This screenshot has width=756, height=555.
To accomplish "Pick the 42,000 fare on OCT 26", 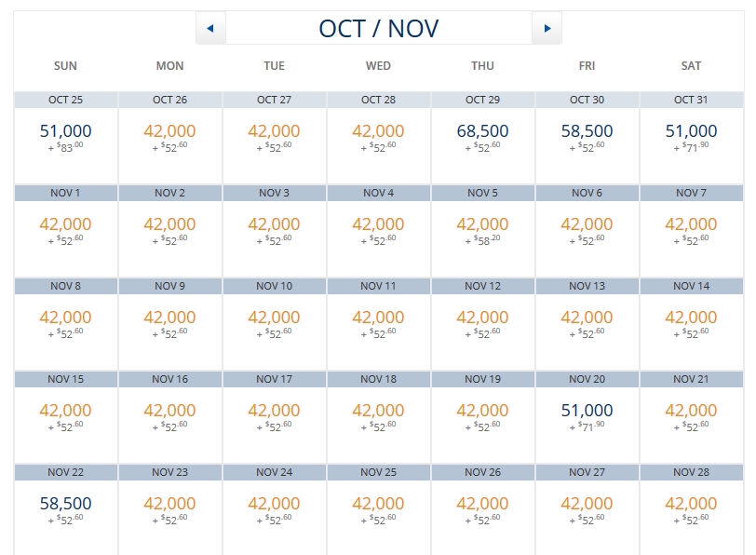I will coord(168,132).
